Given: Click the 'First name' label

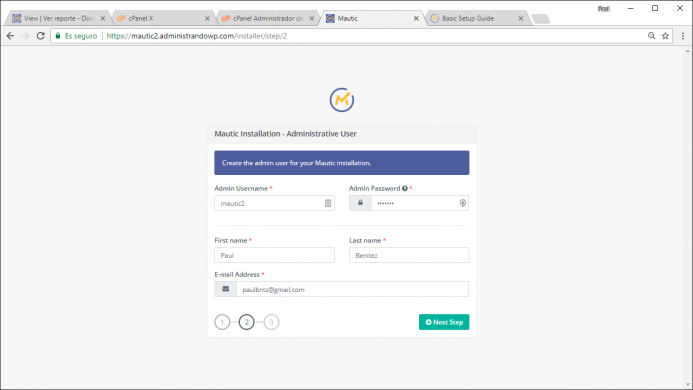Looking at the screenshot, I should (x=231, y=241).
